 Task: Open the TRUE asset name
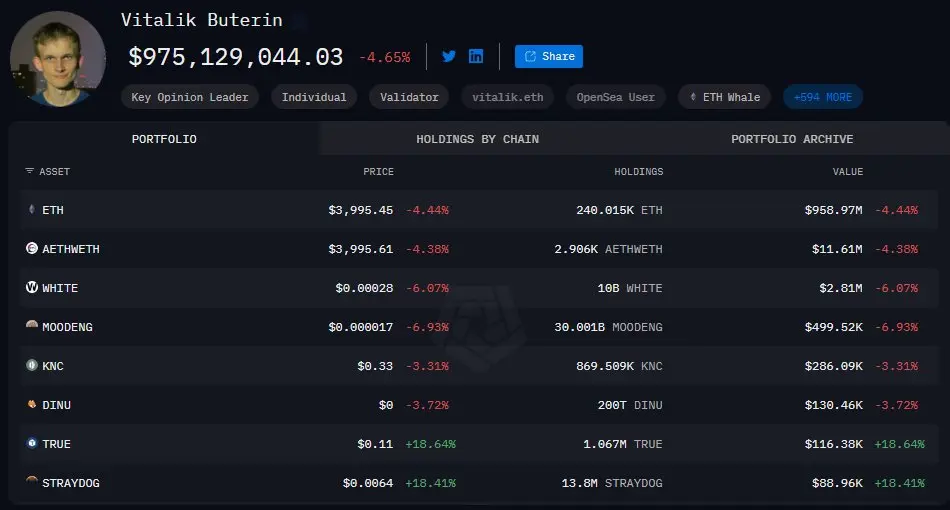point(56,444)
